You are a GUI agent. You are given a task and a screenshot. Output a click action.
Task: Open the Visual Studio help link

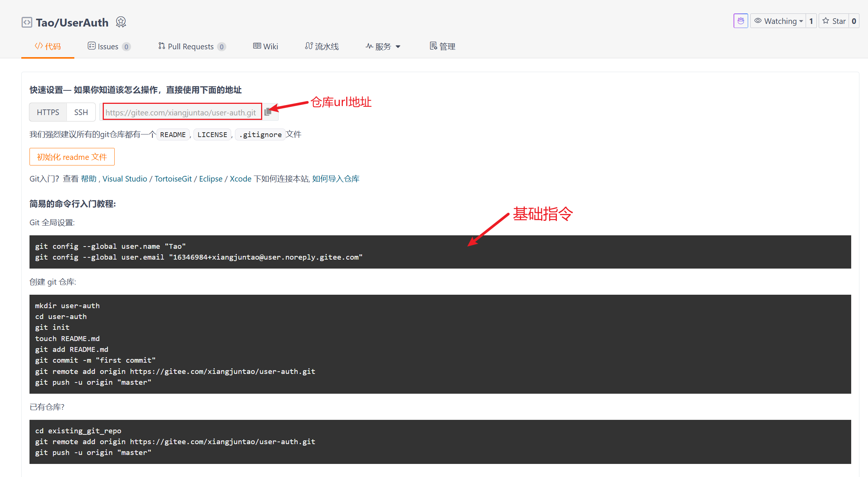[x=125, y=179]
